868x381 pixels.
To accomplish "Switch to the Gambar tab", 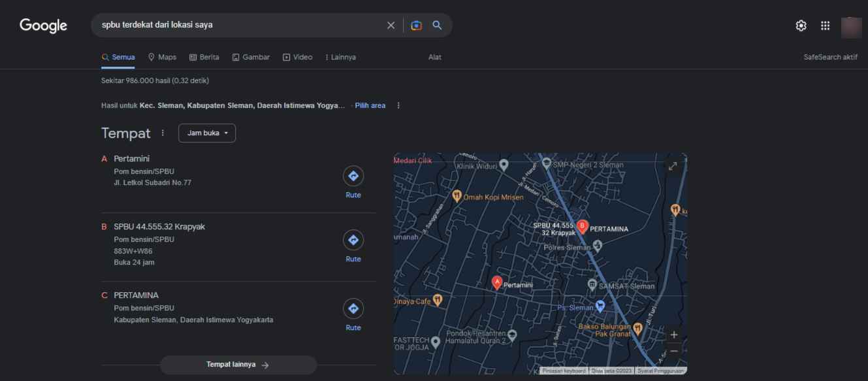I will pos(251,58).
